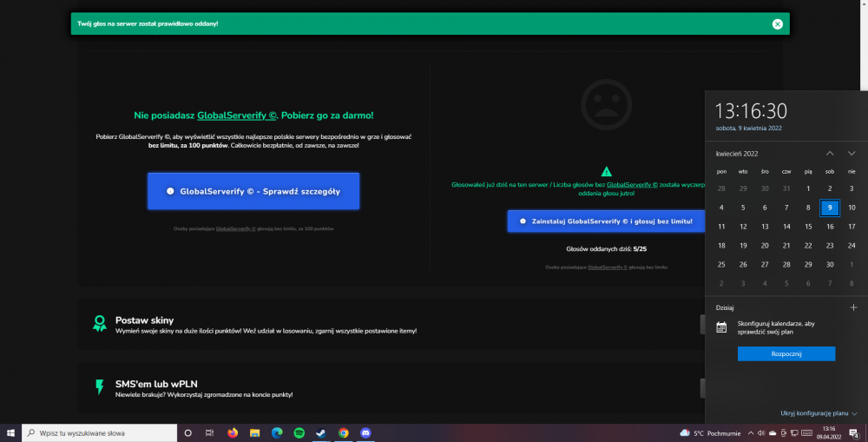Add new event with plus icon

pyautogui.click(x=853, y=307)
